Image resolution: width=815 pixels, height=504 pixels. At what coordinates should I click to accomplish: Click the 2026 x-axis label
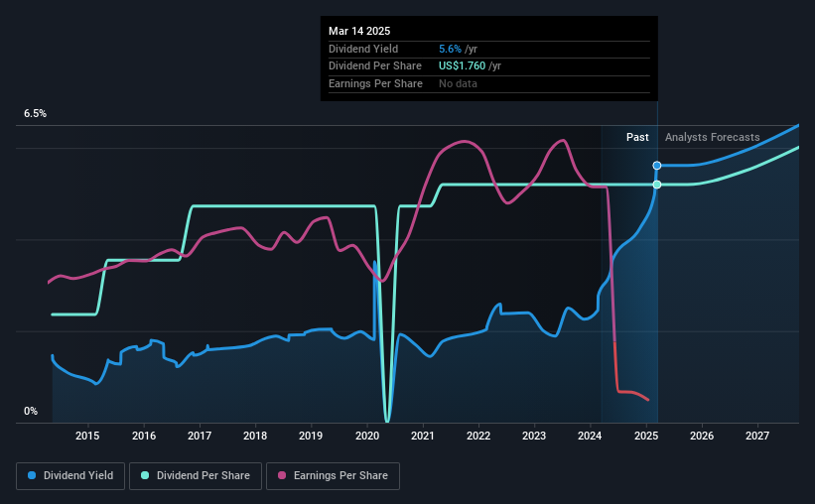702,436
